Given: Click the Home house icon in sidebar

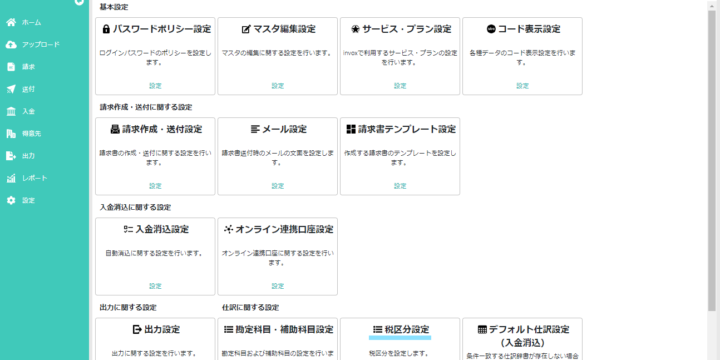Looking at the screenshot, I should point(11,22).
